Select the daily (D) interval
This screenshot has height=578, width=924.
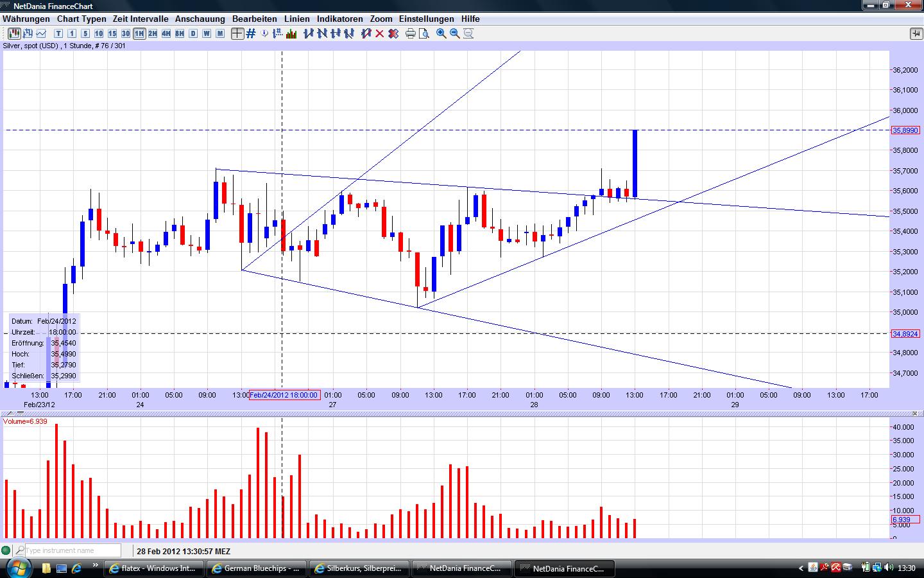click(193, 33)
